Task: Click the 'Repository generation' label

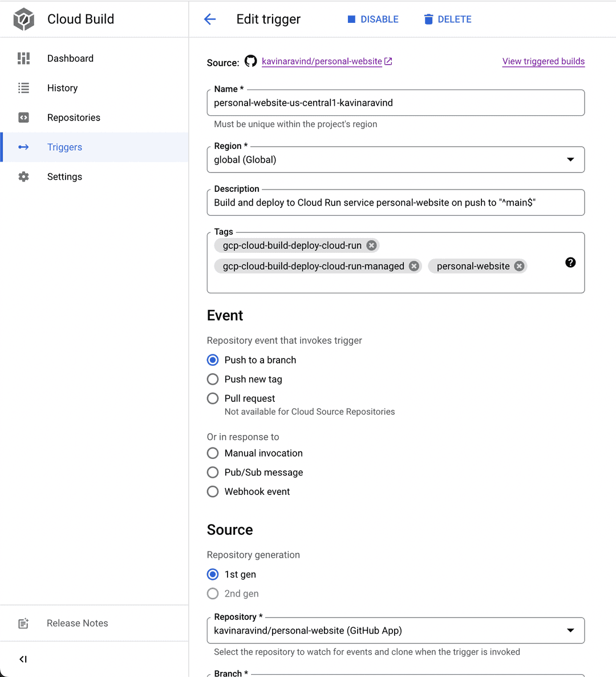Action: click(253, 555)
